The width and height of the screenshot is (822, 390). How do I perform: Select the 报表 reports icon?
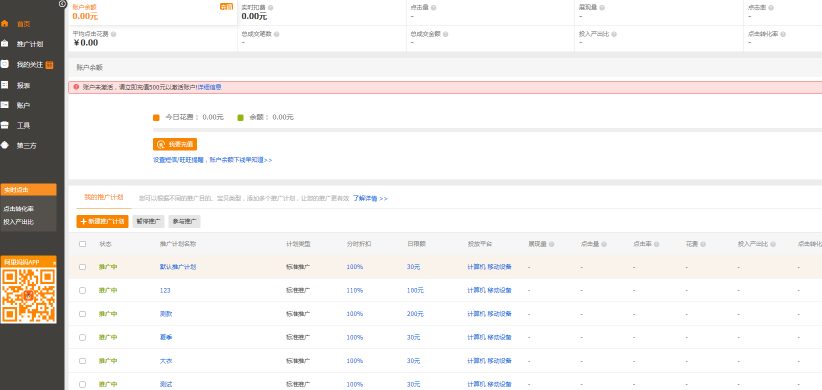click(4, 84)
